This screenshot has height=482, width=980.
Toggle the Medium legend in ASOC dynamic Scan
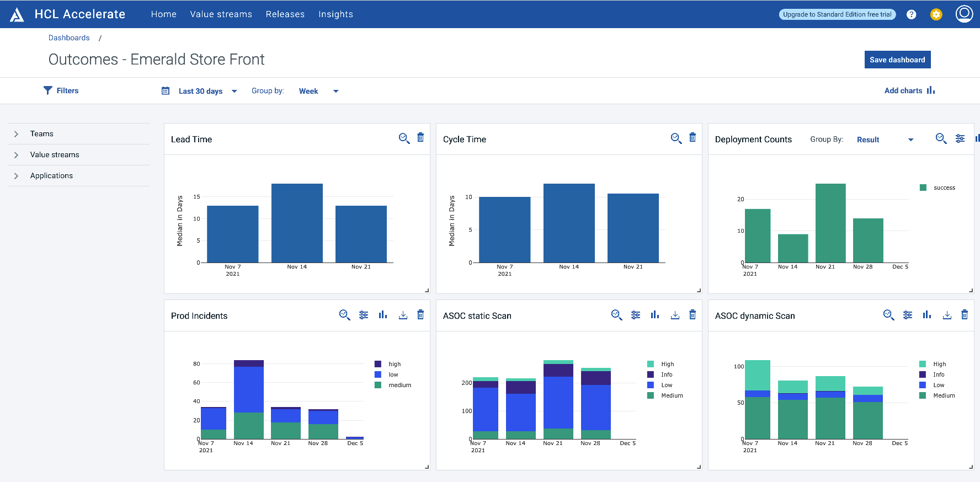click(x=938, y=395)
